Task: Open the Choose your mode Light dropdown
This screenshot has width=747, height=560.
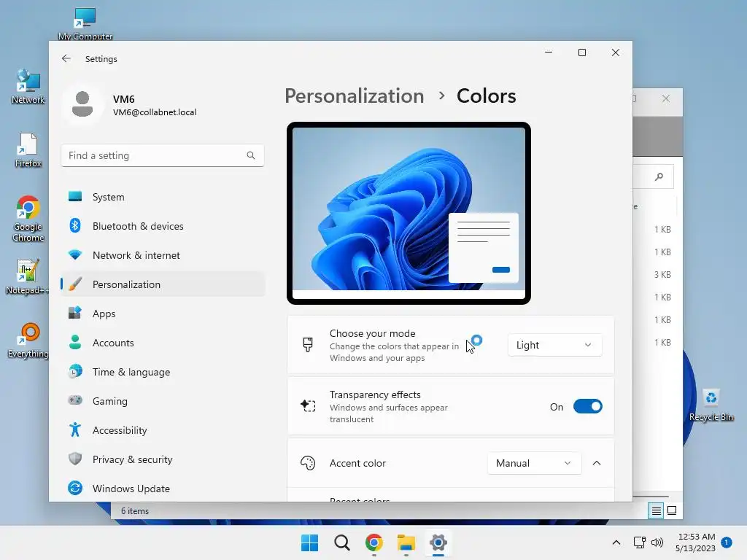Action: pos(555,345)
